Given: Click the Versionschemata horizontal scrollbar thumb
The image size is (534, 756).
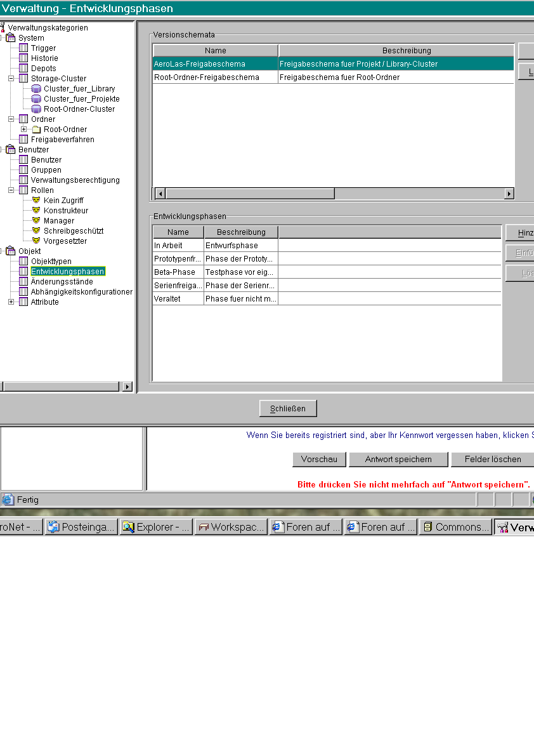Looking at the screenshot, I should coord(250,194).
